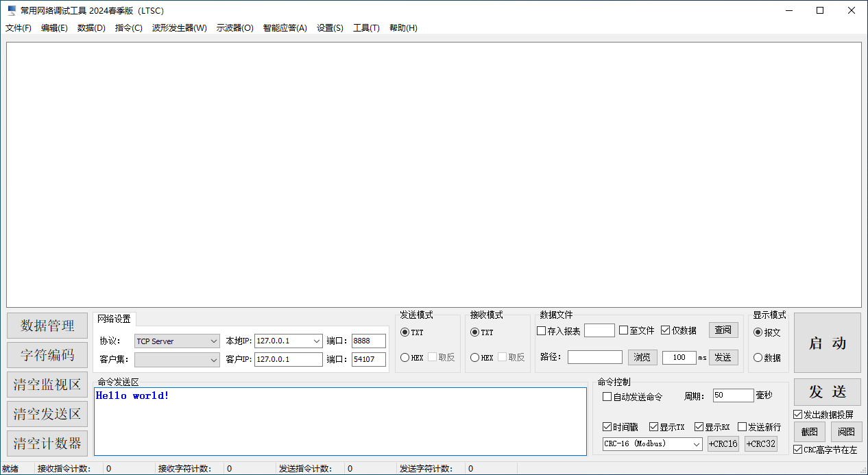Click the 浏览 path button

click(x=642, y=357)
